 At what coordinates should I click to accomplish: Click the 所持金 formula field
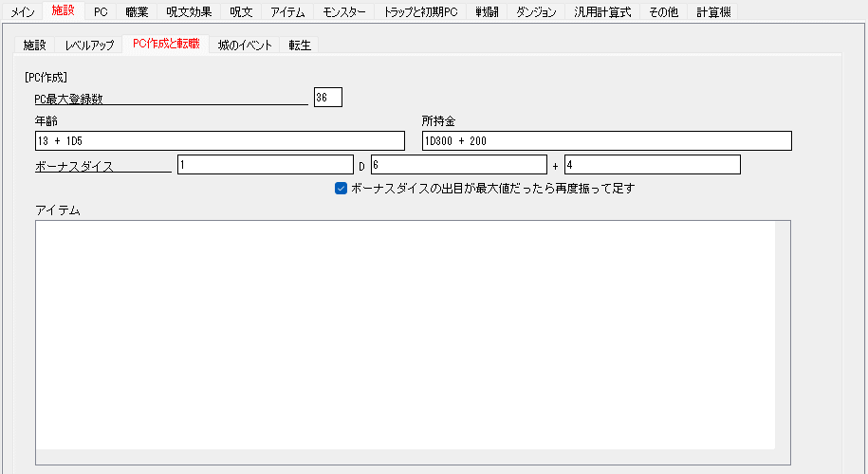[x=607, y=141]
